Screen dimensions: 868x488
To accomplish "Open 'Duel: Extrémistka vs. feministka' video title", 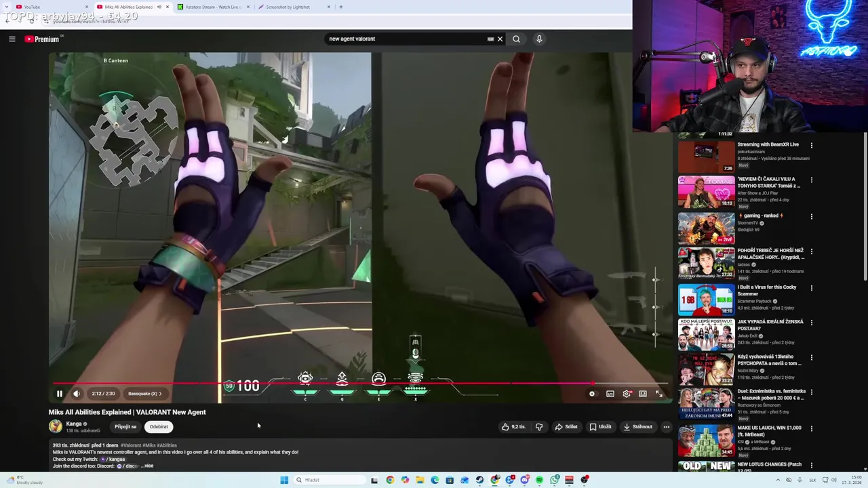I will 772,394.
